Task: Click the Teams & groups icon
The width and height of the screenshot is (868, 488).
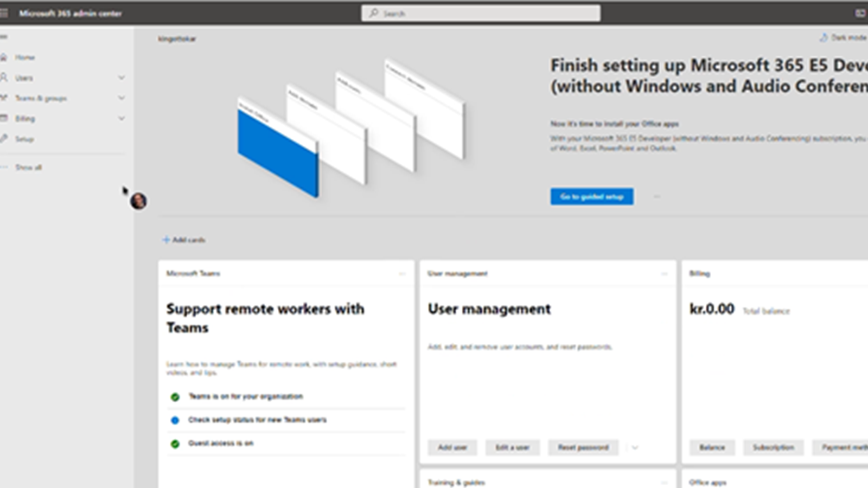Action: pyautogui.click(x=4, y=98)
